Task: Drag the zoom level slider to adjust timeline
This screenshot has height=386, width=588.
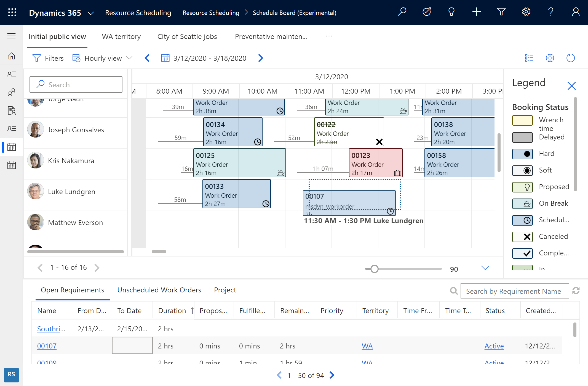Action: (374, 268)
